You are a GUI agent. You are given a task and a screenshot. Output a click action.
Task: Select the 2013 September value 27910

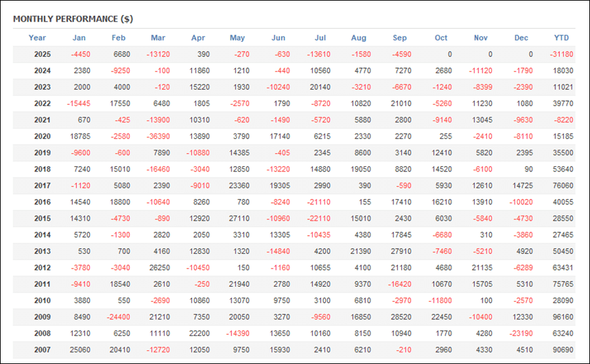click(402, 251)
